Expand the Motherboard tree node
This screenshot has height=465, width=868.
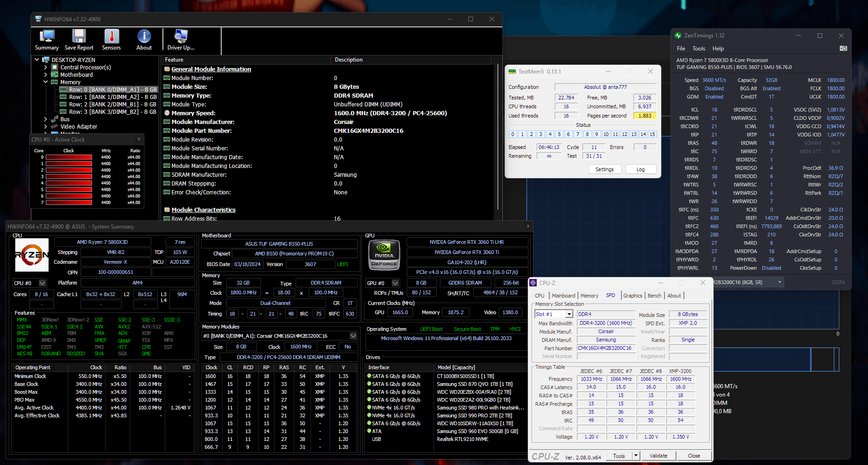pyautogui.click(x=45, y=74)
